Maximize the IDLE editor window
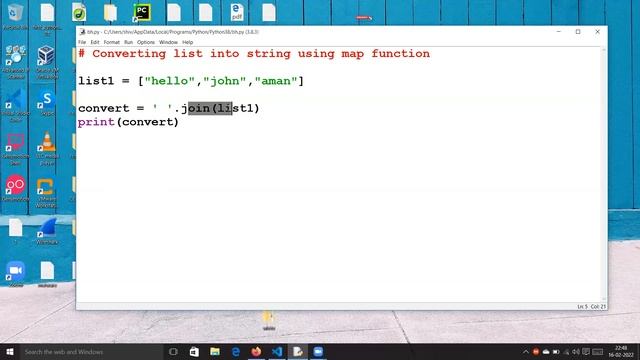The image size is (640, 360). point(578,32)
